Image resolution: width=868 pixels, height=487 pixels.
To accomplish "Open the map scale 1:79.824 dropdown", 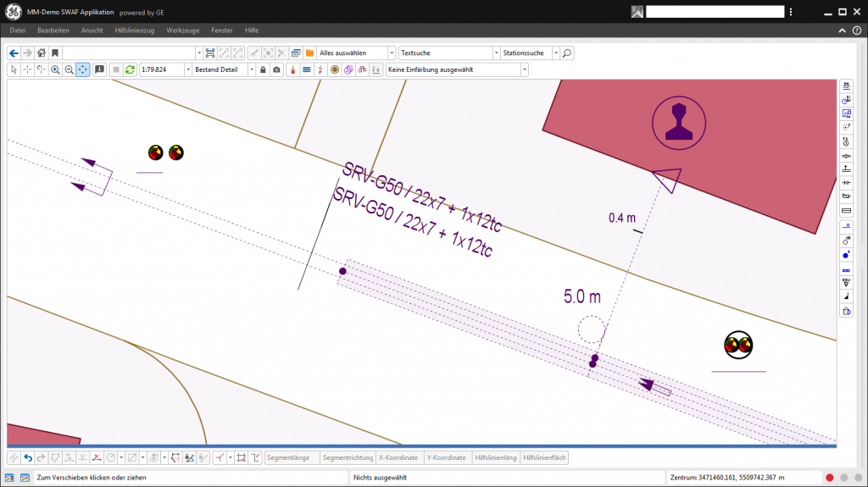I will coord(188,69).
